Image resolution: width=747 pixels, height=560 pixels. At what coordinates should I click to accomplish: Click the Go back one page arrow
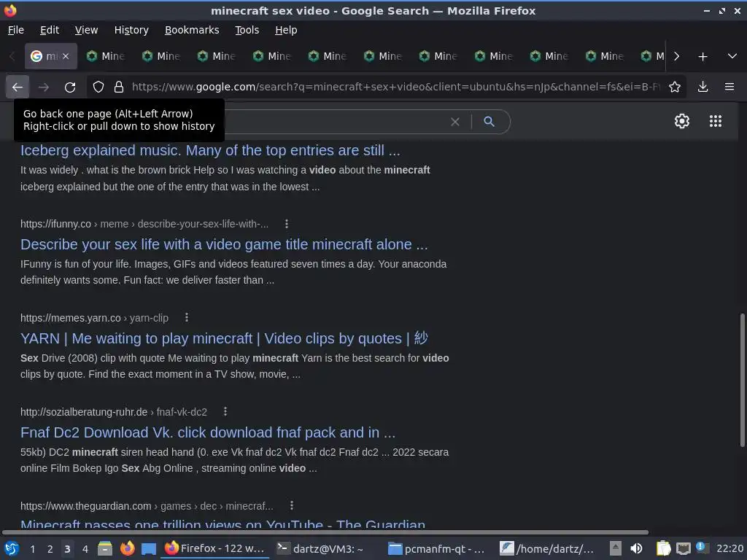coord(18,87)
